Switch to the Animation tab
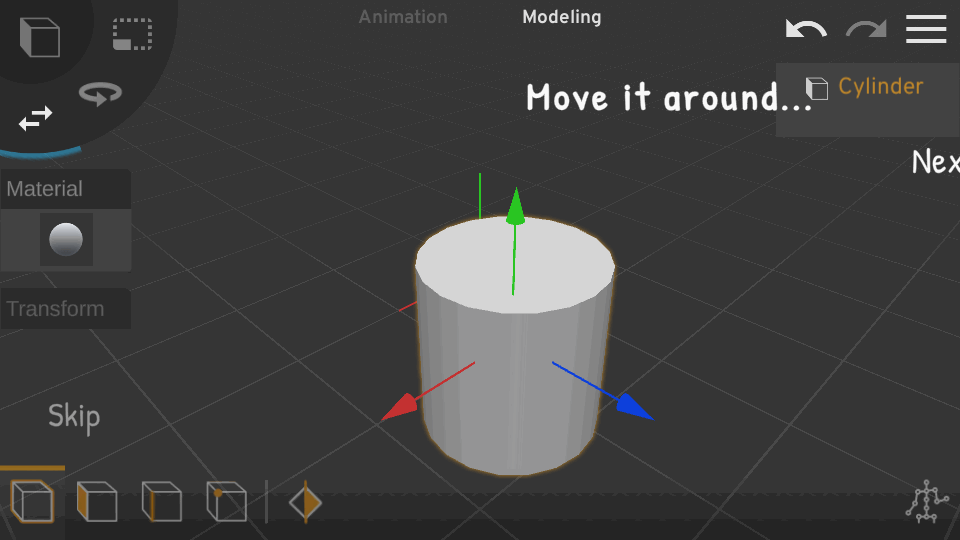Image resolution: width=960 pixels, height=540 pixels. tap(403, 17)
